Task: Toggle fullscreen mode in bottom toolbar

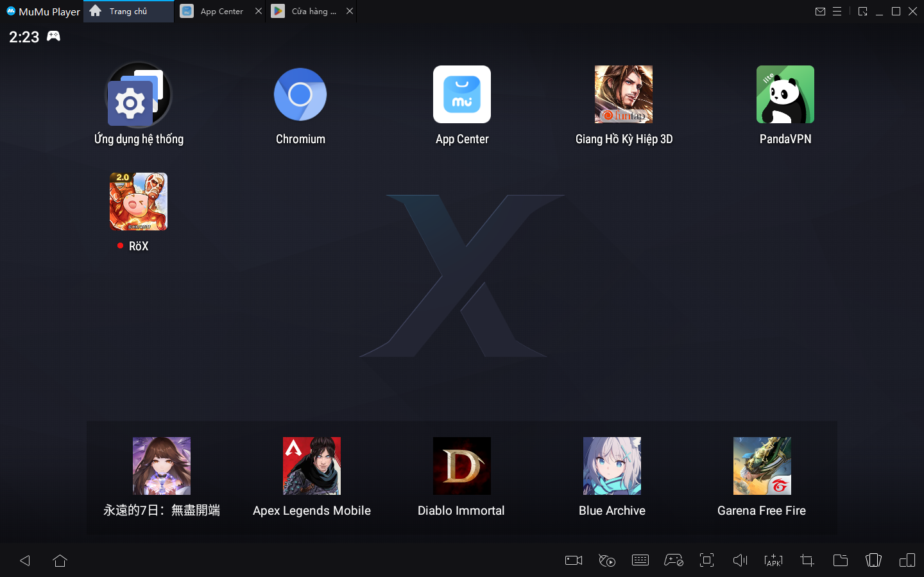Action: [x=706, y=560]
